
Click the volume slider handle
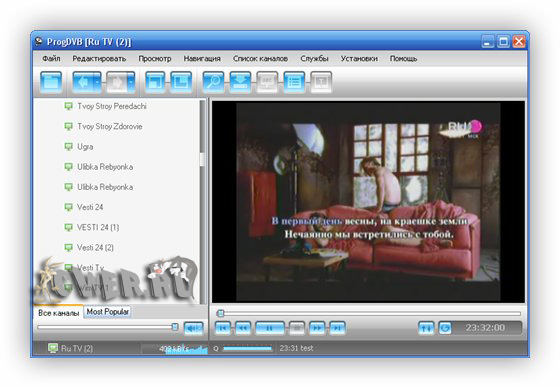coord(175,327)
